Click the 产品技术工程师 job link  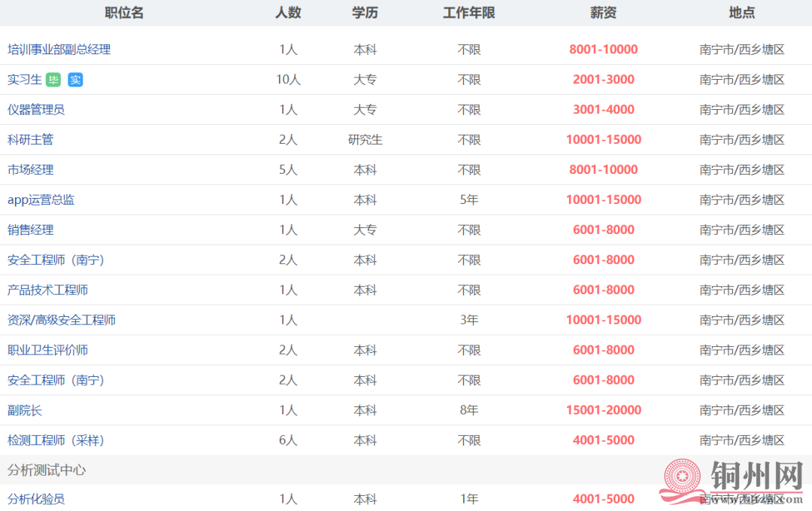(47, 290)
